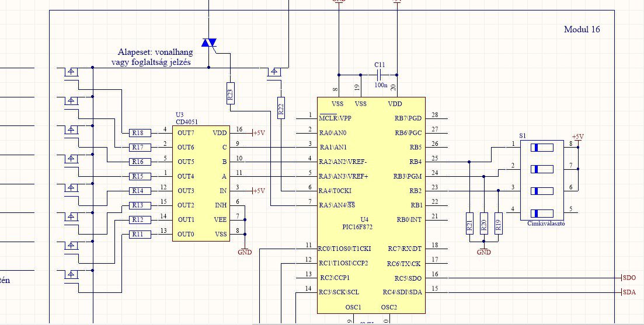Click pin number 28 beside RB7\PGD
This screenshot has width=644, height=325.
(x=435, y=114)
